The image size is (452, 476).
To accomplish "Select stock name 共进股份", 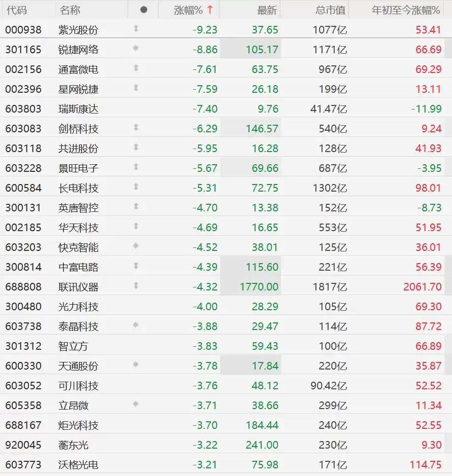I will 78,149.
